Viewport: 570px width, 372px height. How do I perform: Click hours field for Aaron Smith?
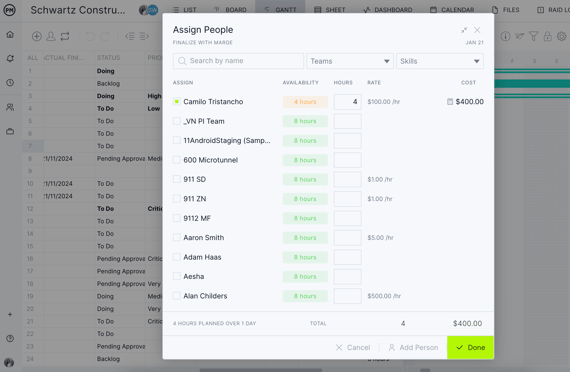[x=348, y=238]
